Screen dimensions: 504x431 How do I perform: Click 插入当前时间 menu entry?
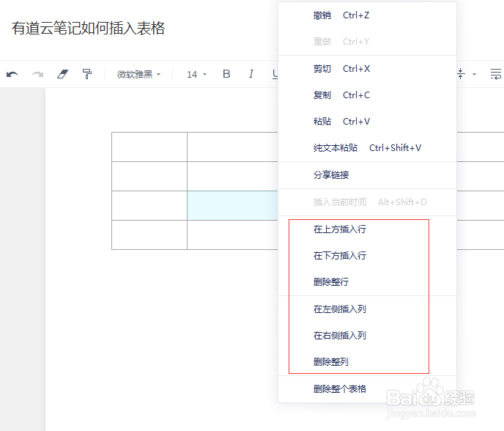pos(368,202)
